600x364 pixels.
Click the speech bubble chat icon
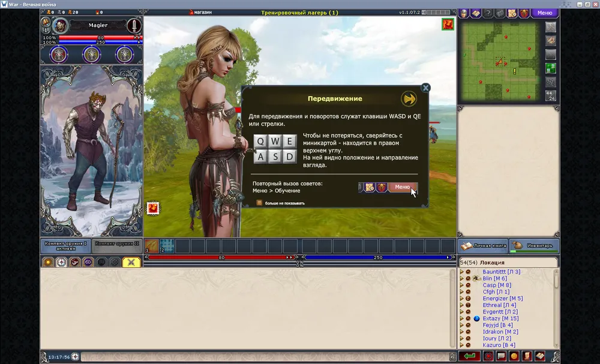[x=501, y=356]
